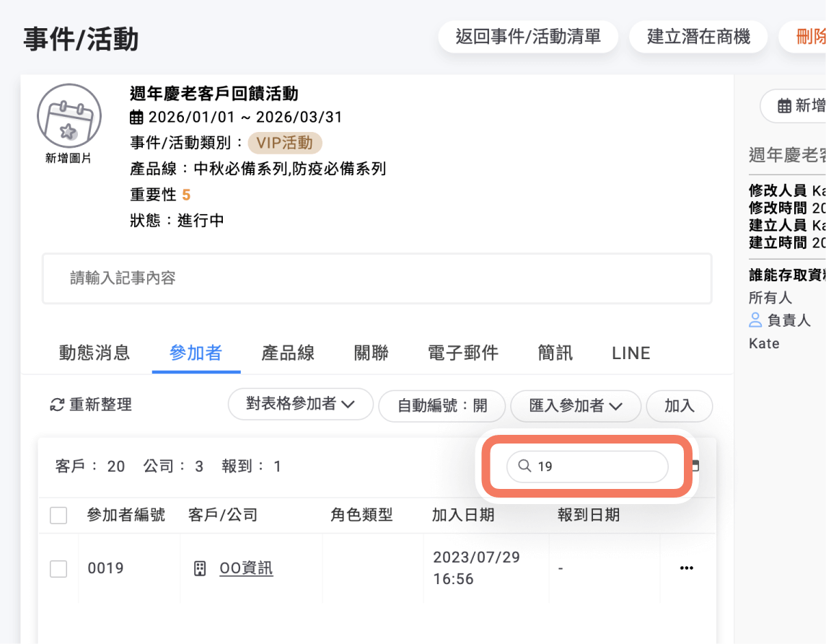This screenshot has width=826, height=644.
Task: Switch to the 動態消息 tab
Action: (x=94, y=353)
